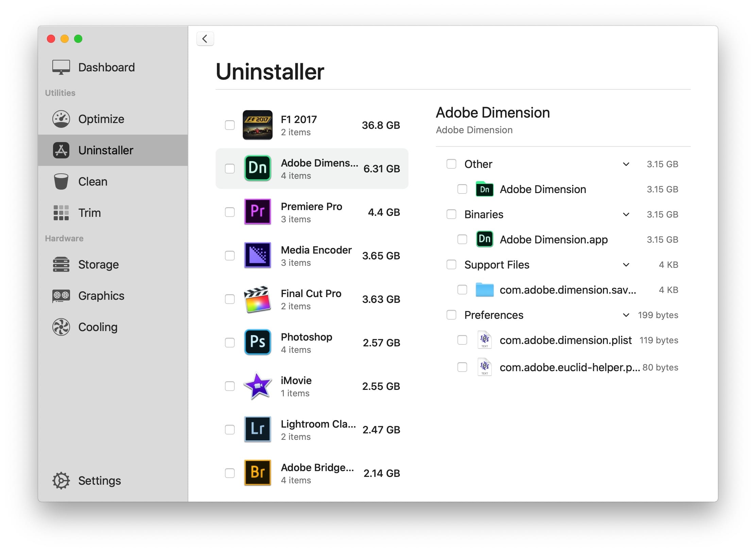The height and width of the screenshot is (552, 756).
Task: Go to the Storage sidebar label
Action: 99,264
